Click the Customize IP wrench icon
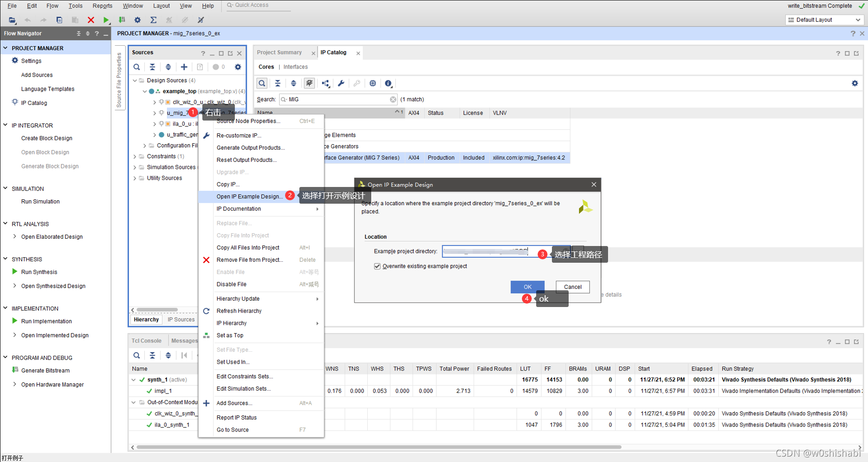868x462 pixels. pyautogui.click(x=341, y=83)
